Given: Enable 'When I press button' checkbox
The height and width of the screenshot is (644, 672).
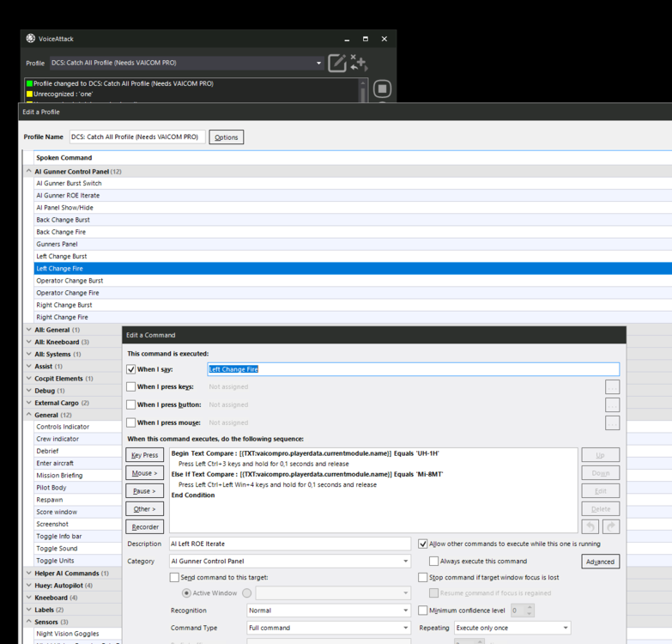Looking at the screenshot, I should (x=131, y=404).
